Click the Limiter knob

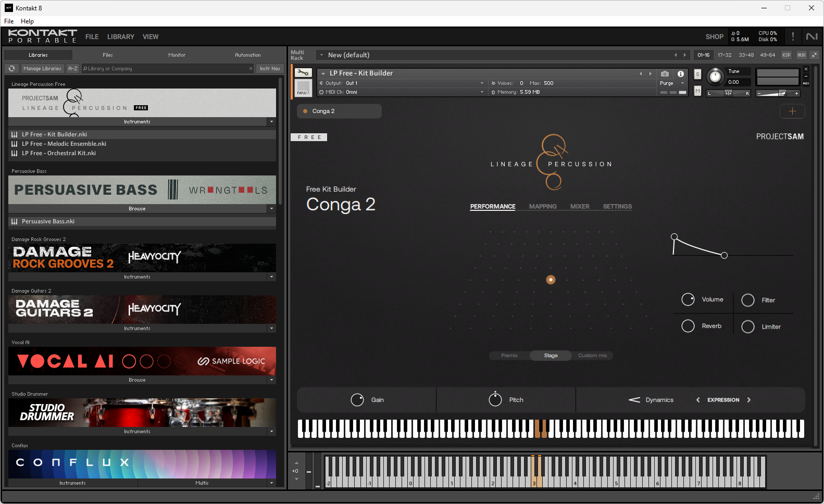click(x=748, y=326)
